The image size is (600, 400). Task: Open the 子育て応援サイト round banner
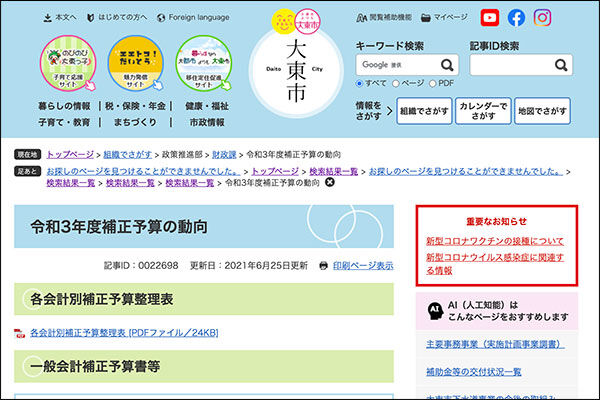[x=68, y=63]
